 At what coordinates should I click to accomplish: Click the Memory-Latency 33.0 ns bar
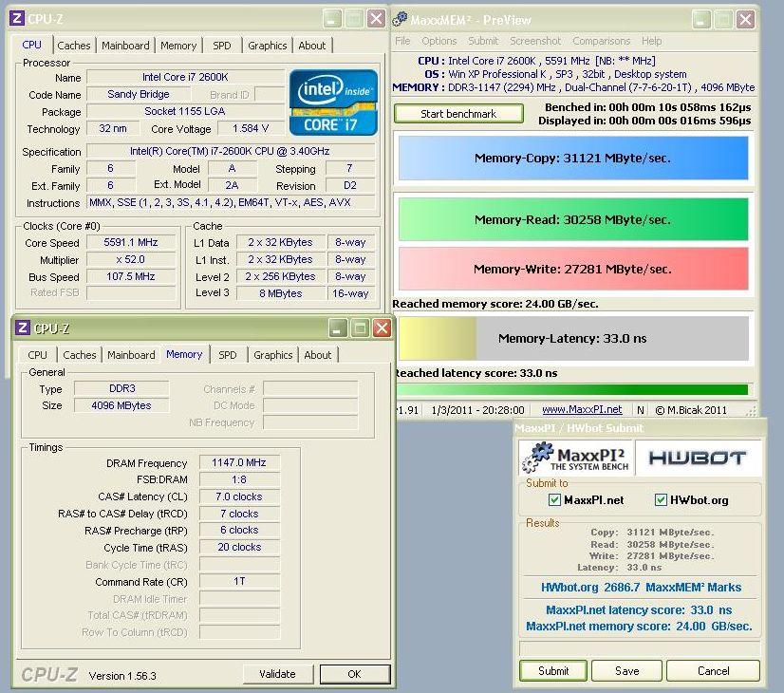click(x=573, y=339)
